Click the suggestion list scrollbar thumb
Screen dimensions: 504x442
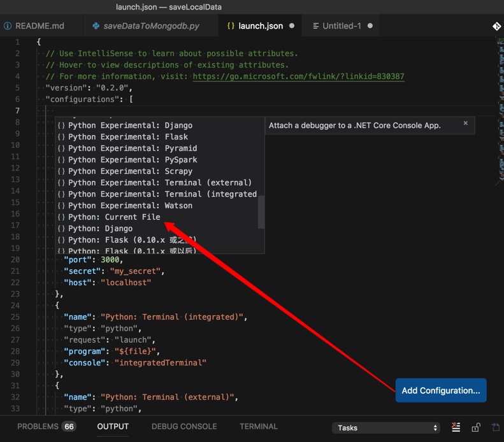[261, 211]
